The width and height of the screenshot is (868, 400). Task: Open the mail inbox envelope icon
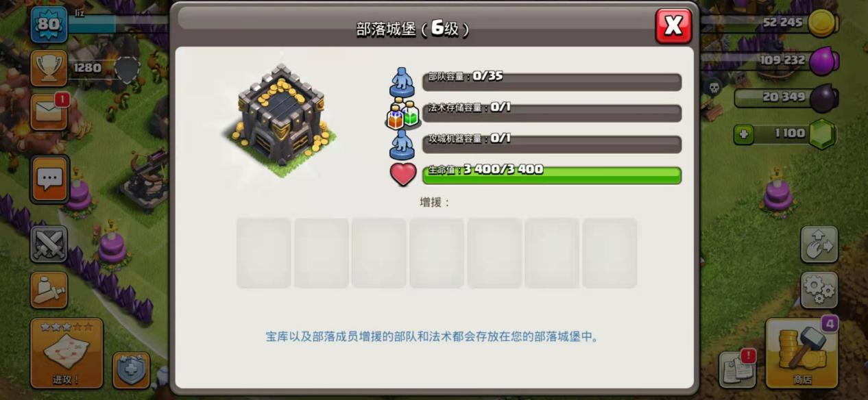[x=49, y=112]
